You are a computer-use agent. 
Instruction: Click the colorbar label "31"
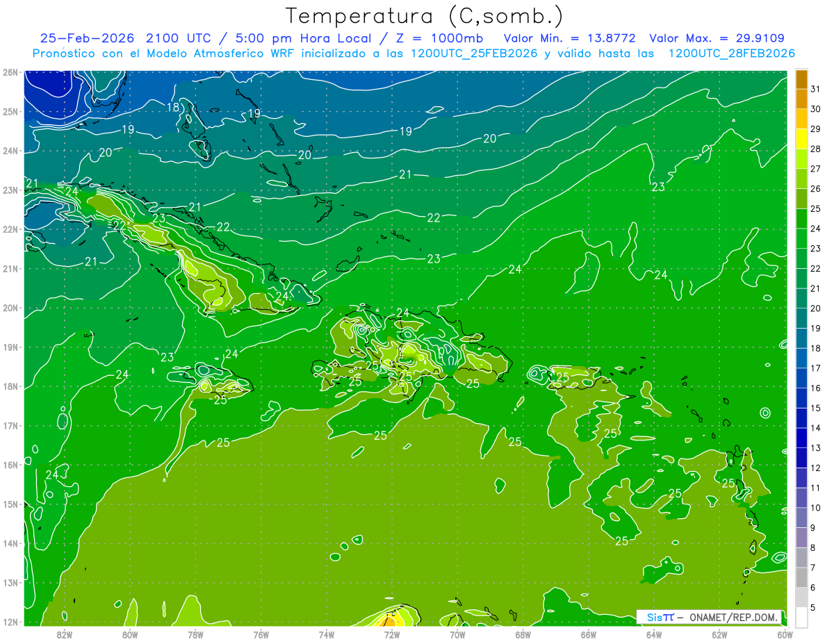[x=815, y=89]
